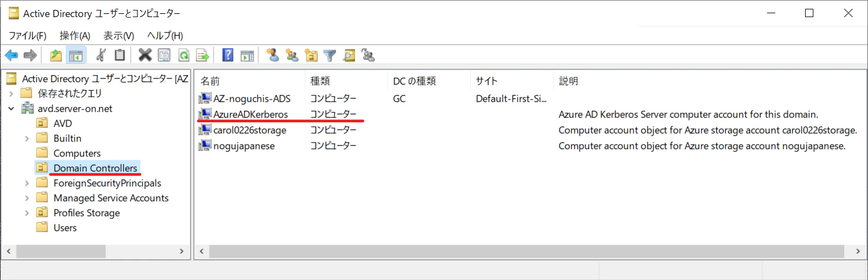Click the add to group icon
The image size is (868, 280).
(x=368, y=55)
